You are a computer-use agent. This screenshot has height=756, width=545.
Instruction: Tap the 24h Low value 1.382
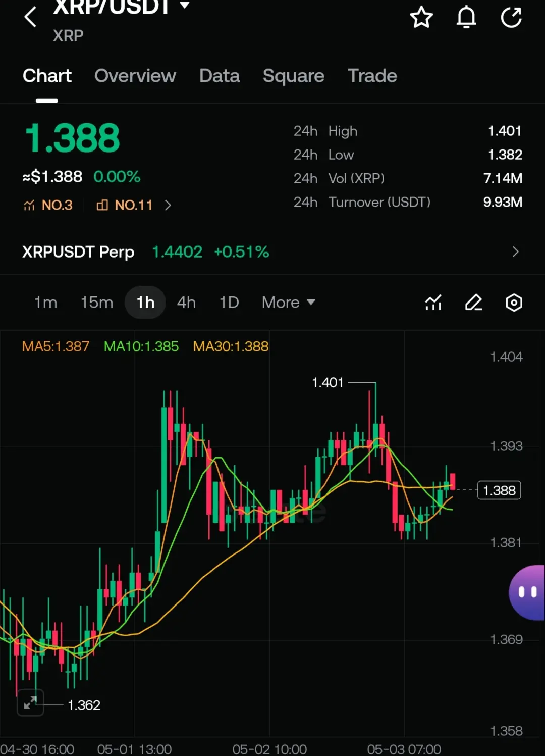tap(505, 155)
